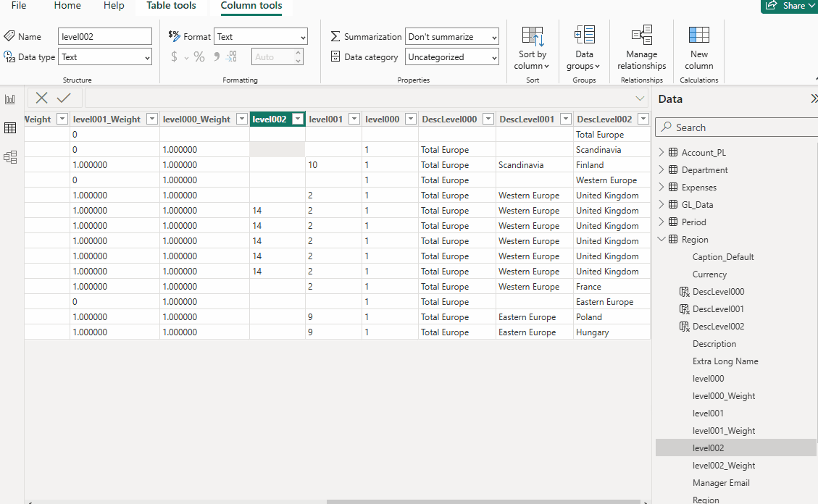The width and height of the screenshot is (818, 504).
Task: Commit formula with checkmark icon
Action: 64,98
